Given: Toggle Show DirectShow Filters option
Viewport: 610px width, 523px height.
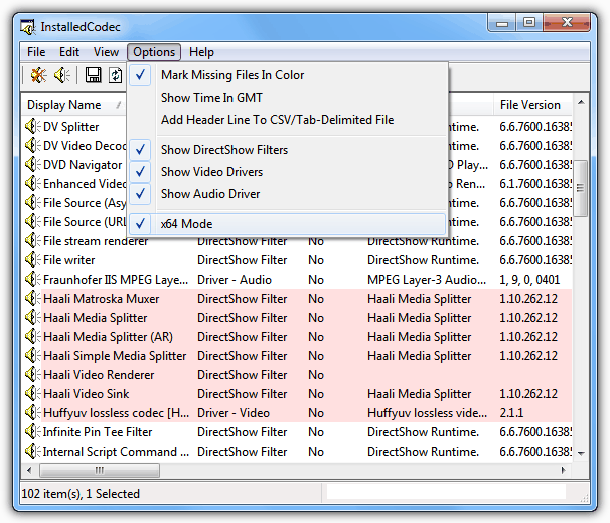Looking at the screenshot, I should pyautogui.click(x=288, y=150).
